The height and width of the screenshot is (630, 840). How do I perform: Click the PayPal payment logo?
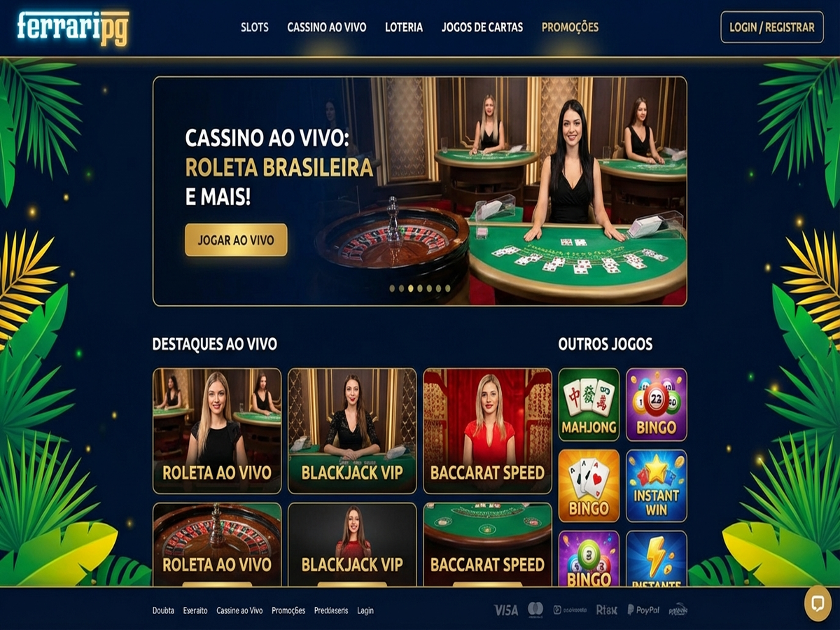coord(643,610)
